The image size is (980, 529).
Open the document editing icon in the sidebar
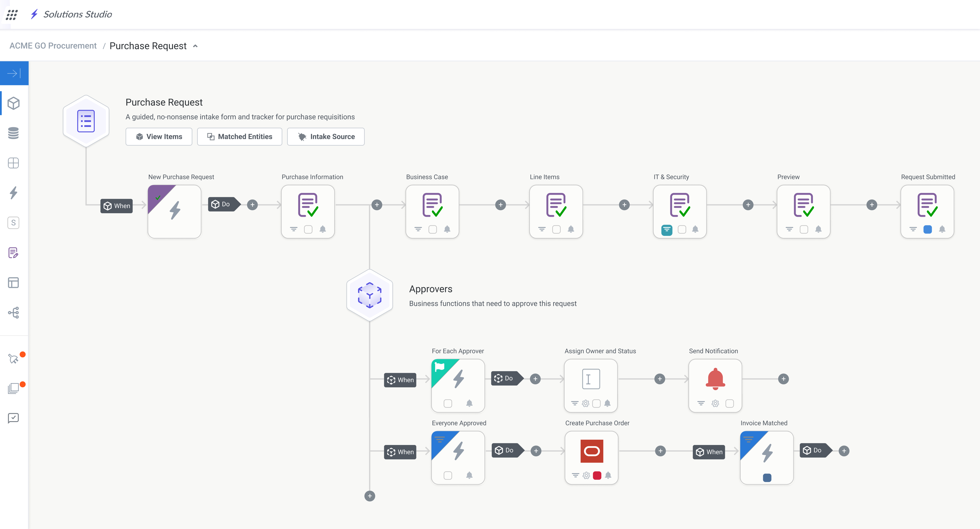(x=14, y=253)
